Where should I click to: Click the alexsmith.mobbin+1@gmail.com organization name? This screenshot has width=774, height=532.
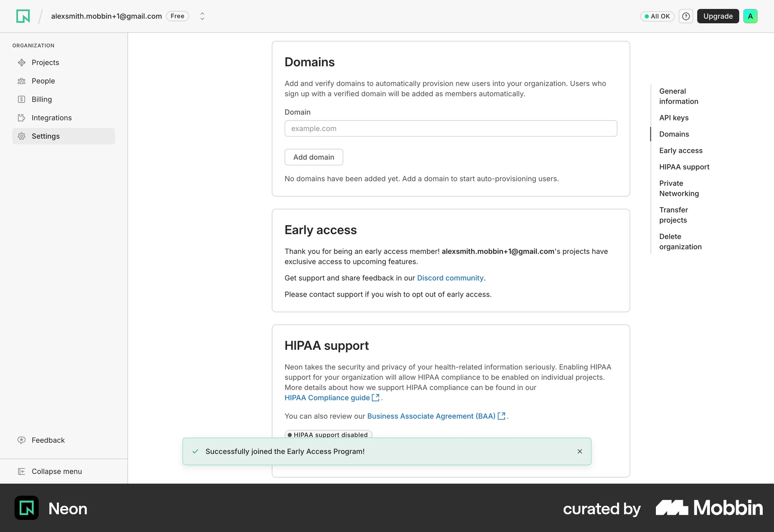pyautogui.click(x=106, y=16)
